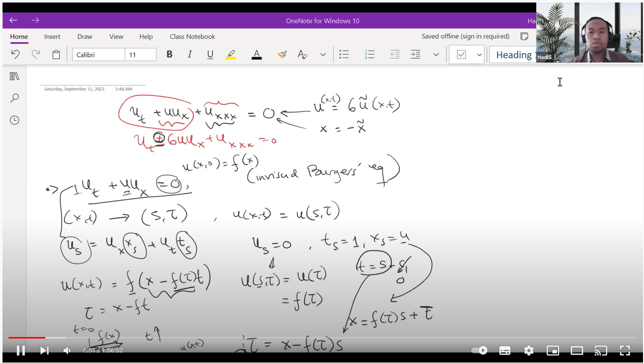Screen dimensions: 644x363
Task: Toggle video subtitles/captions
Action: [x=504, y=350]
